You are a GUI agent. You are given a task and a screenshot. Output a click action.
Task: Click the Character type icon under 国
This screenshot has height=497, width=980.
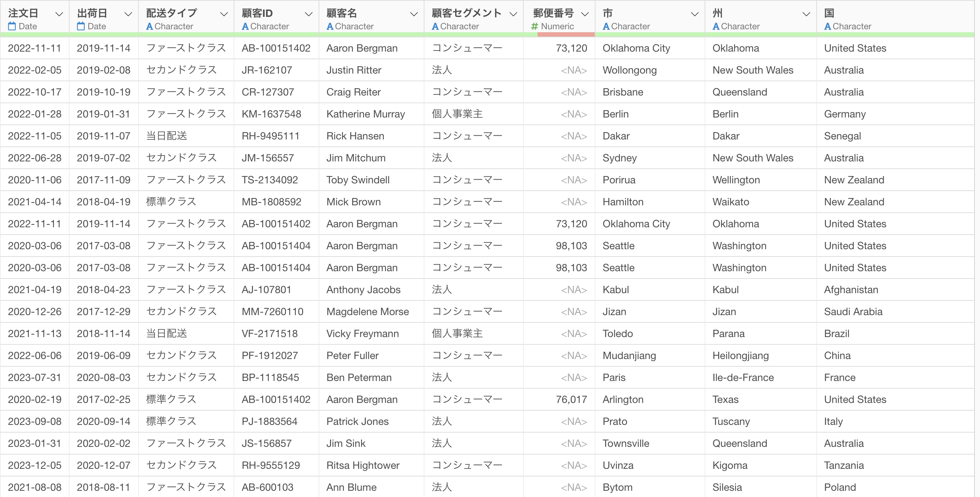827,26
